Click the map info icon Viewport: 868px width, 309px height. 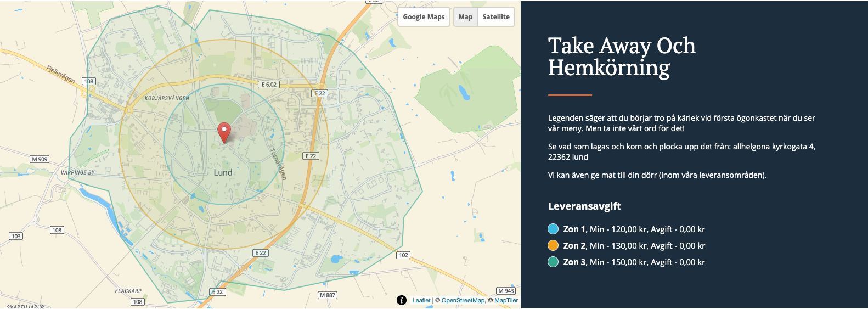point(402,300)
